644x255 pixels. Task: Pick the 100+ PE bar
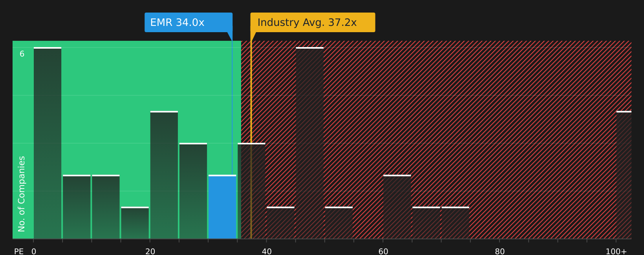coord(624,175)
